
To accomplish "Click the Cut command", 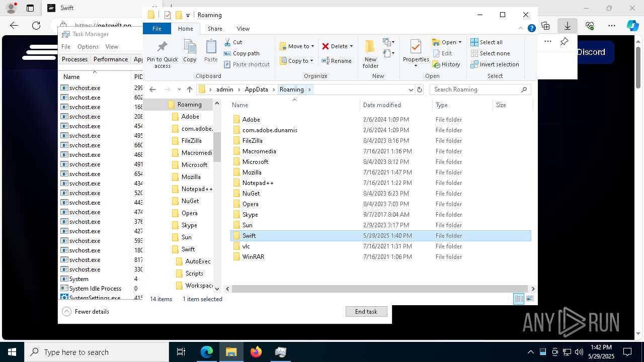I will pos(233,42).
